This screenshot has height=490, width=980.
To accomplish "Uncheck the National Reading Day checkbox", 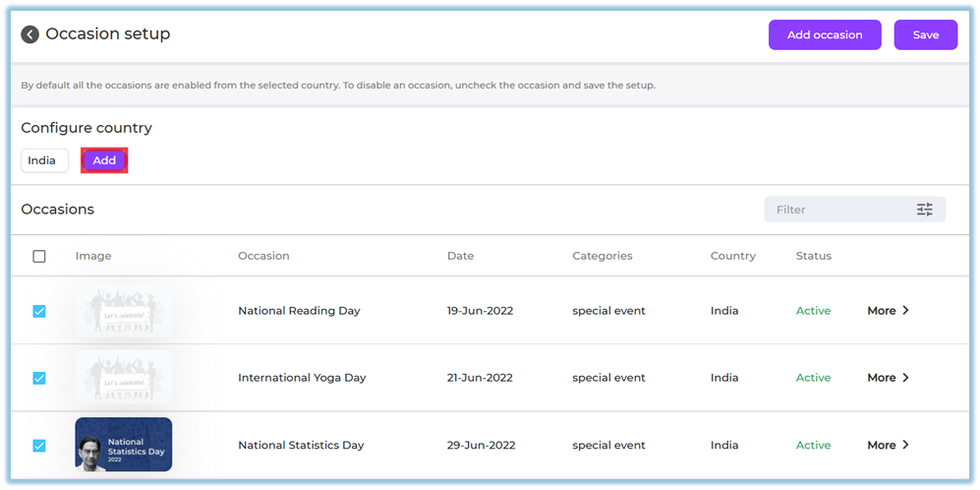I will [x=39, y=311].
